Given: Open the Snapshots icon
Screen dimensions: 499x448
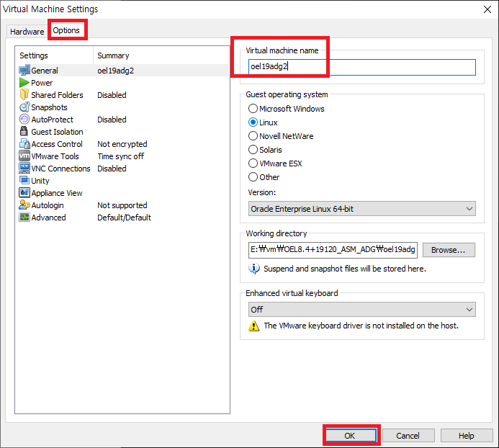Looking at the screenshot, I should click(24, 107).
